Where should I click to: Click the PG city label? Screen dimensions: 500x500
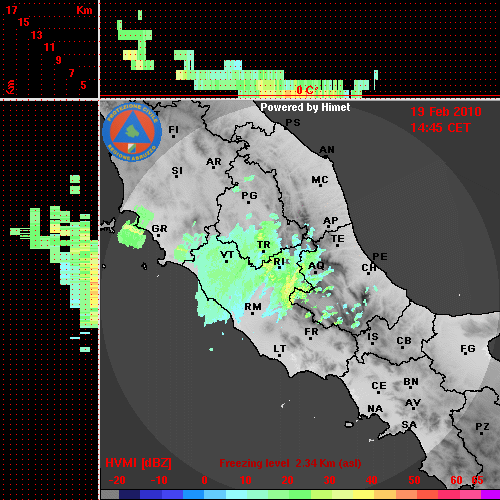click(x=249, y=195)
